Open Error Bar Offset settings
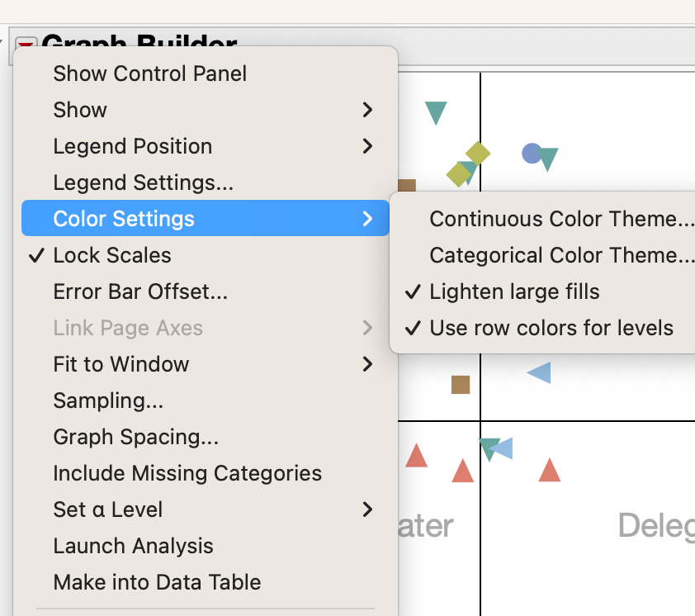 click(139, 291)
